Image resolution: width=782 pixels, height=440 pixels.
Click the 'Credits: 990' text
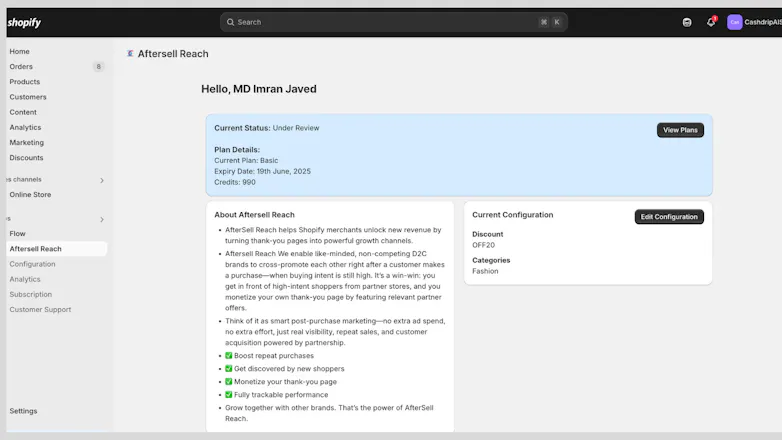[235, 182]
